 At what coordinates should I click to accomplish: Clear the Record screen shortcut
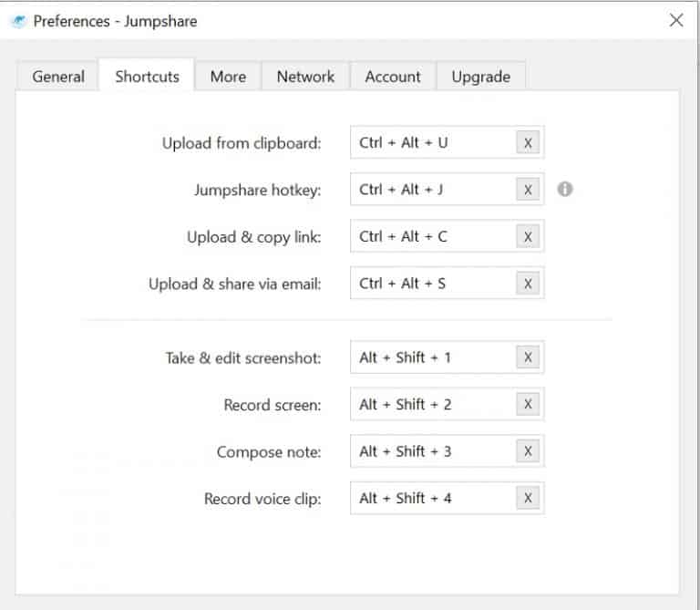(x=528, y=404)
